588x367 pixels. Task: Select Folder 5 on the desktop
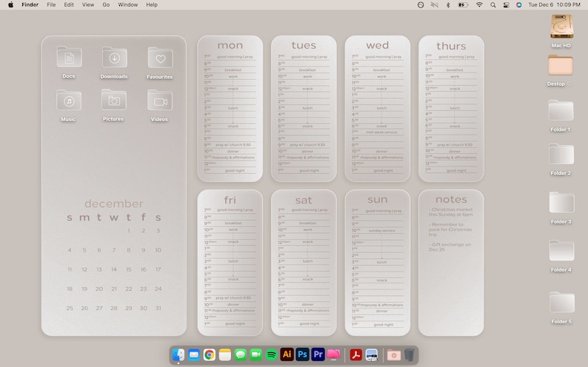pyautogui.click(x=562, y=302)
